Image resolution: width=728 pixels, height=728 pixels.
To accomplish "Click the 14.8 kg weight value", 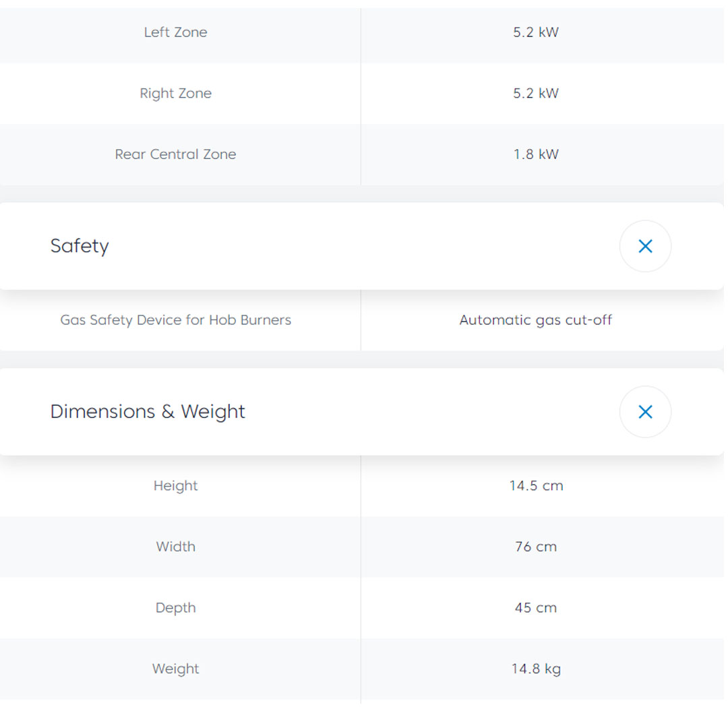I will (536, 669).
